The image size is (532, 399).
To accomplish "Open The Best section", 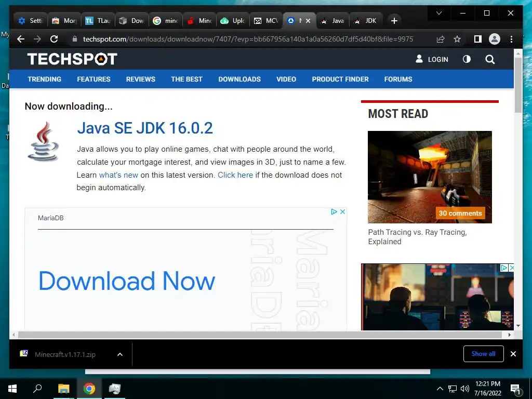I will point(187,79).
